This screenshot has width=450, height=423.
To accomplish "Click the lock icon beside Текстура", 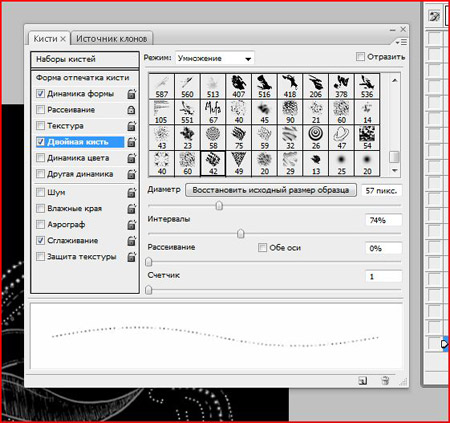I will click(x=132, y=126).
